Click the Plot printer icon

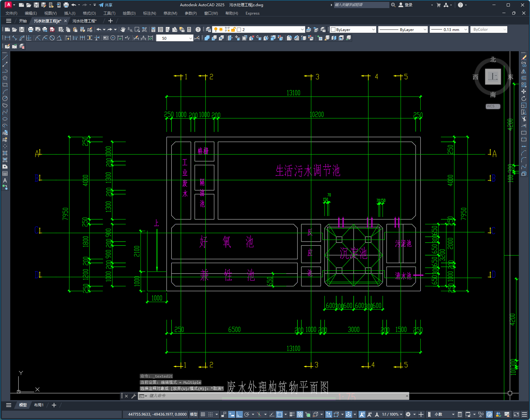coord(30,29)
